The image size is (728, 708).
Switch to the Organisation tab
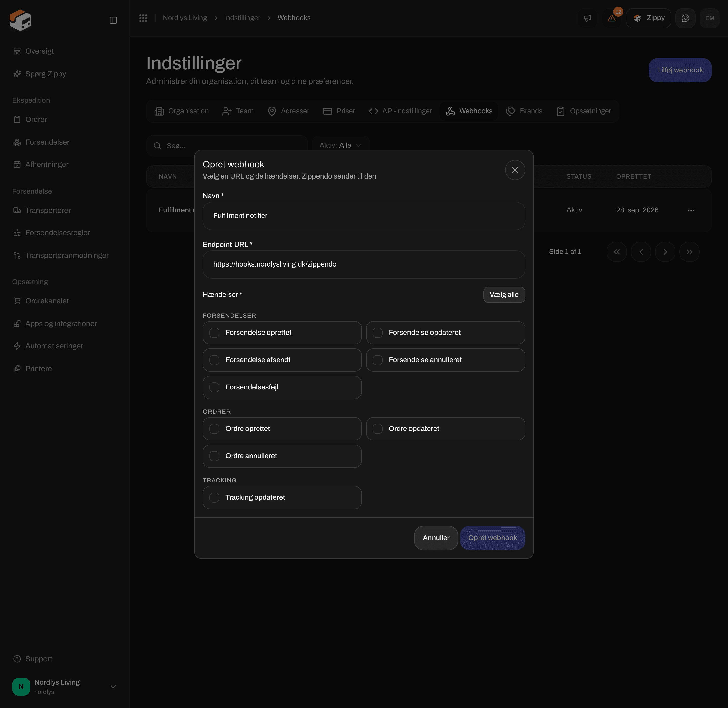point(181,111)
